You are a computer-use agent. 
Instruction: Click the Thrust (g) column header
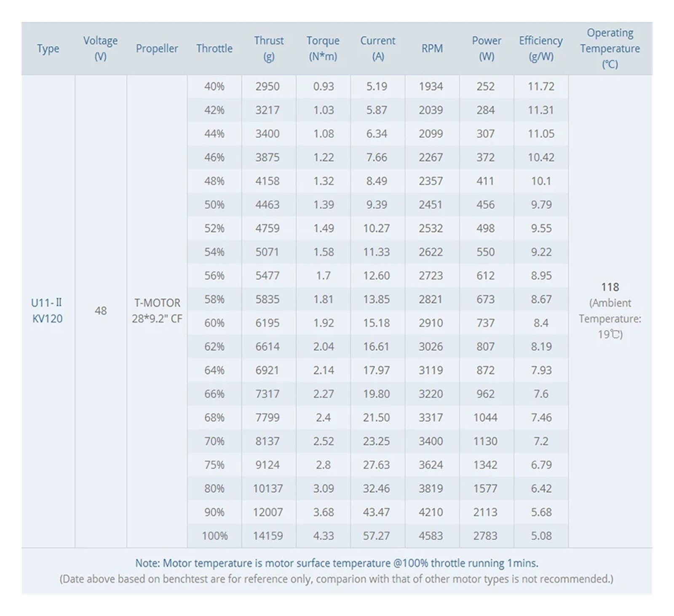pos(269,48)
